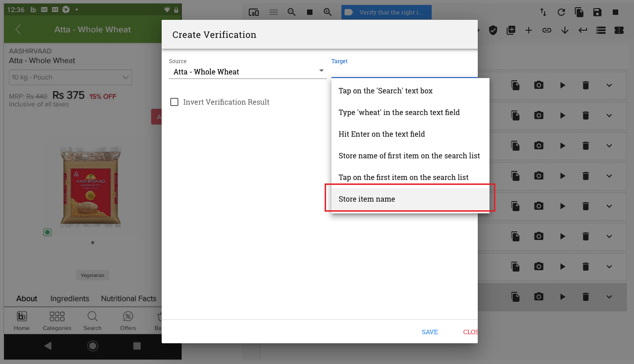The image size is (634, 364).
Task: Expand the sixth step row chevron
Action: 609,236
